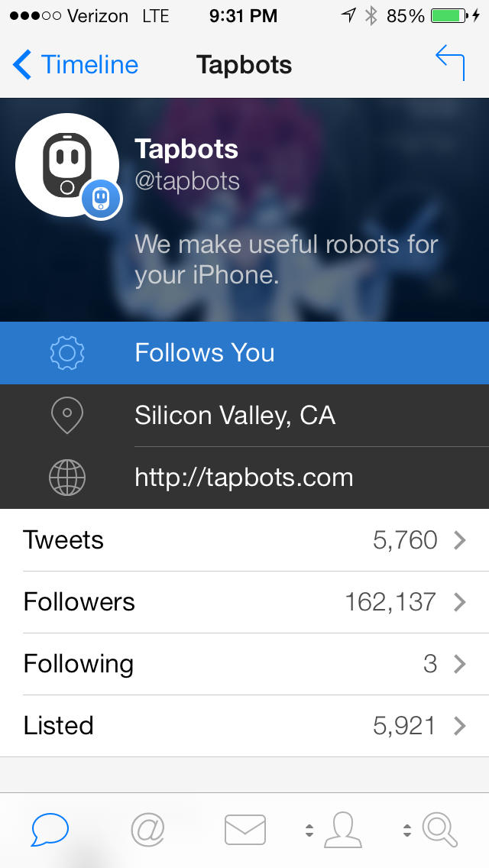Image resolution: width=489 pixels, height=868 pixels.
Task: Expand the Tweets row chevron
Action: [459, 540]
